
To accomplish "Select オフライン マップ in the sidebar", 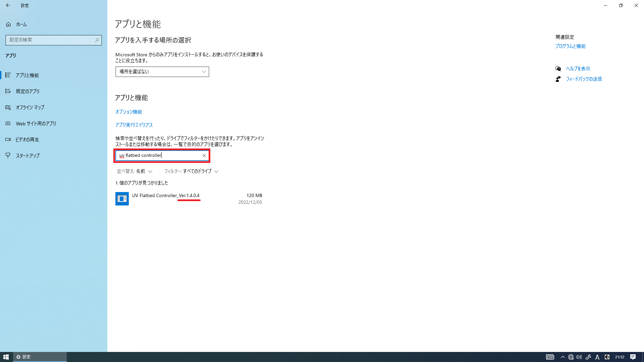I will [x=30, y=108].
